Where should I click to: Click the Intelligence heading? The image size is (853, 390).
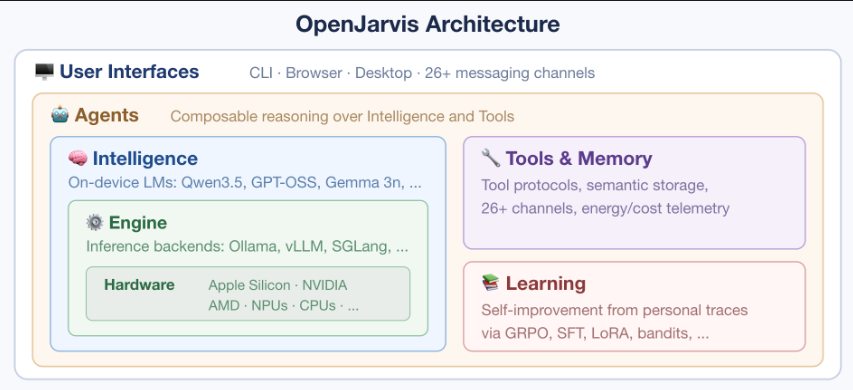[x=145, y=158]
